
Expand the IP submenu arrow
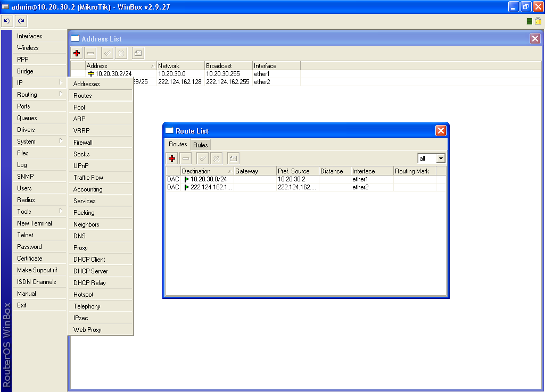(x=61, y=82)
